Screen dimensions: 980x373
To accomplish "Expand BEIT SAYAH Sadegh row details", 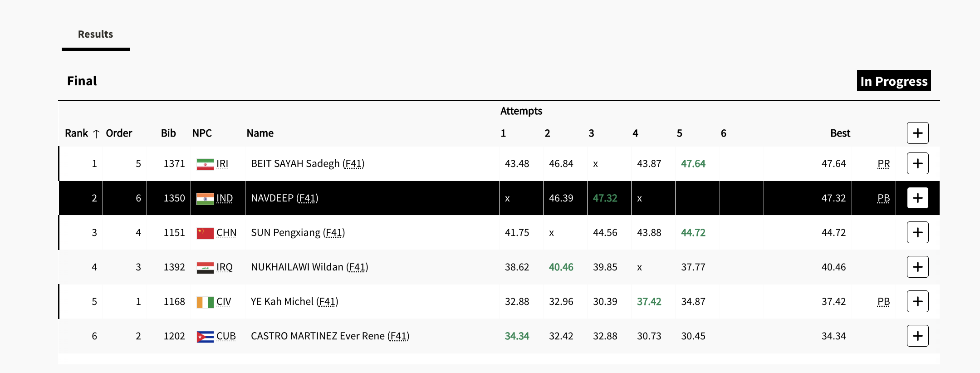I will (917, 163).
